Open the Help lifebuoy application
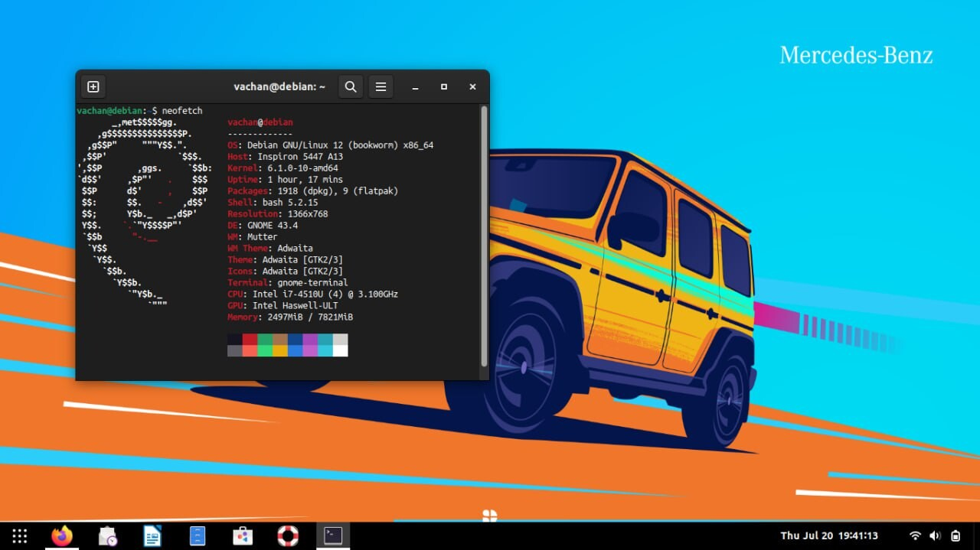Image resolution: width=980 pixels, height=550 pixels. click(x=288, y=536)
